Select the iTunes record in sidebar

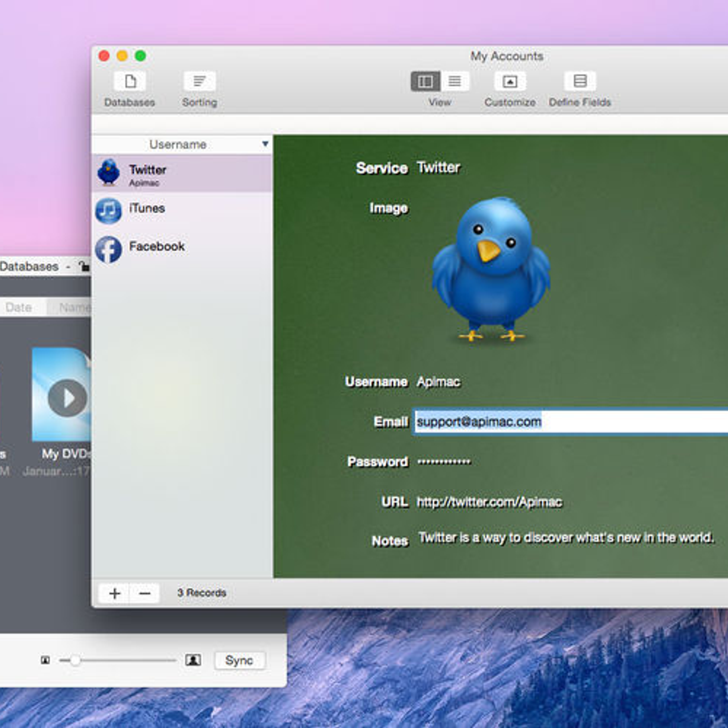[182, 211]
